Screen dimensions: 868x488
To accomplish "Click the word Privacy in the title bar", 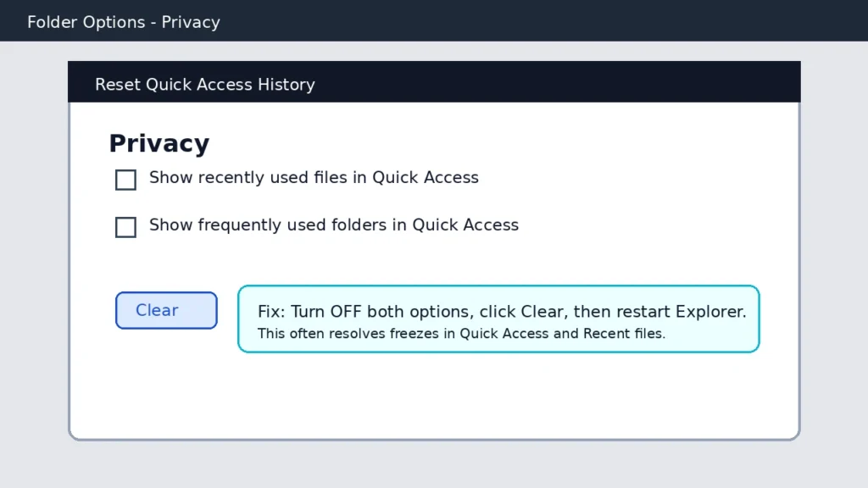I will point(190,21).
